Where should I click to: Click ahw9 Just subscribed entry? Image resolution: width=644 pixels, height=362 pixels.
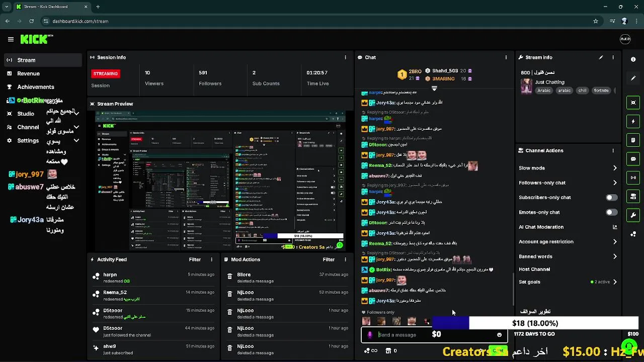click(153, 349)
